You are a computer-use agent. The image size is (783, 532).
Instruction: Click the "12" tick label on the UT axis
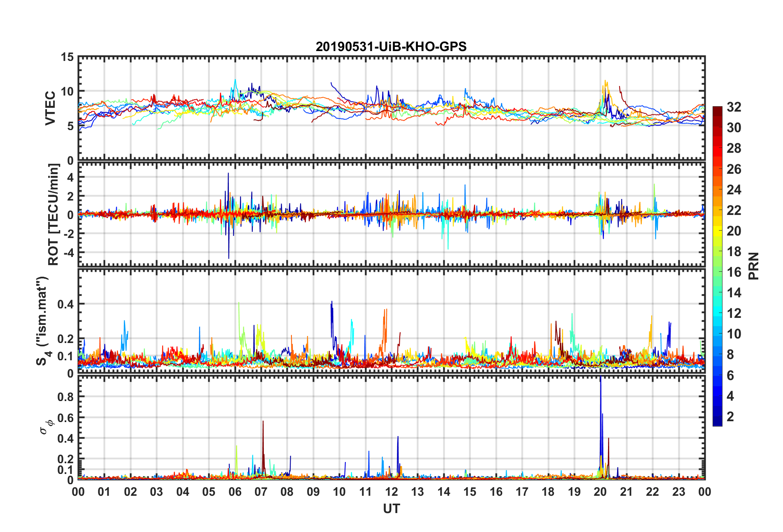click(x=391, y=492)
